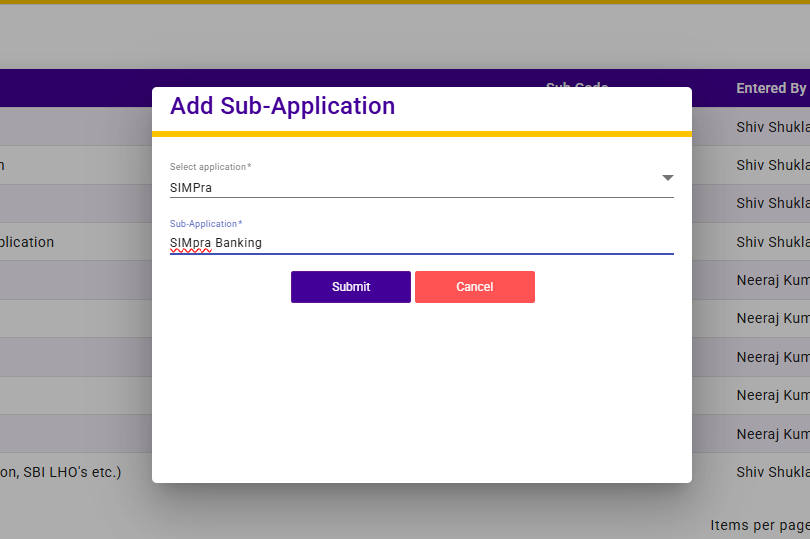Click the Sub Code column header
The width and height of the screenshot is (810, 539).
click(577, 84)
